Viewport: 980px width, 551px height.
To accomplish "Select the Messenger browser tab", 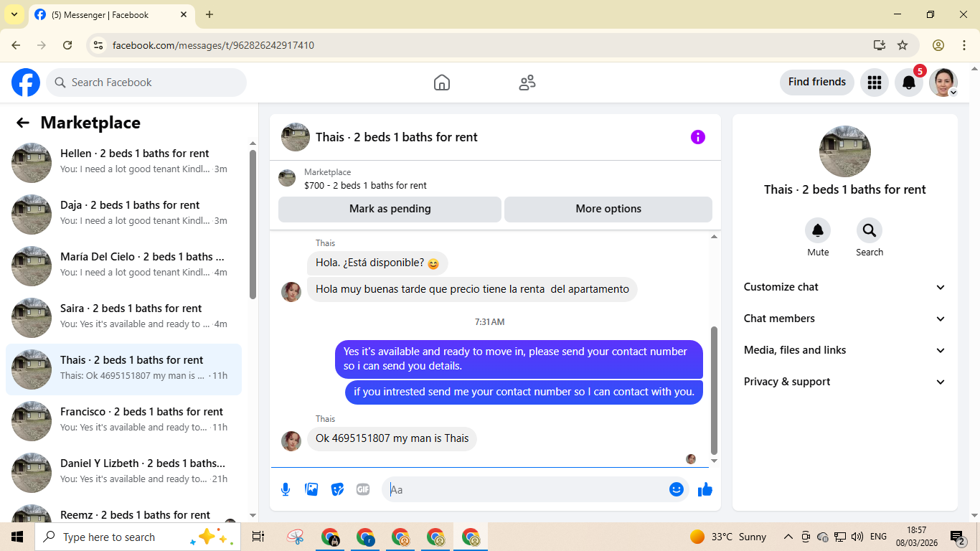I will coord(111,14).
